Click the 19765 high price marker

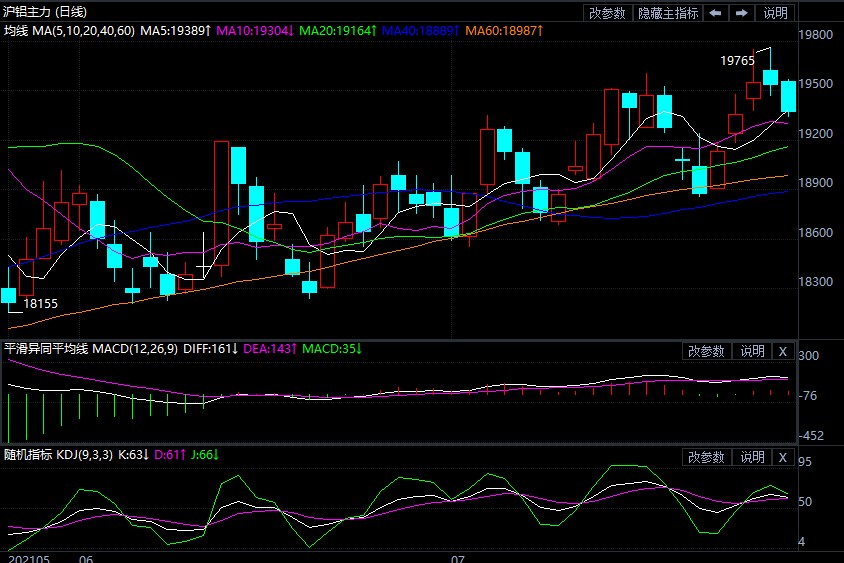tap(737, 61)
